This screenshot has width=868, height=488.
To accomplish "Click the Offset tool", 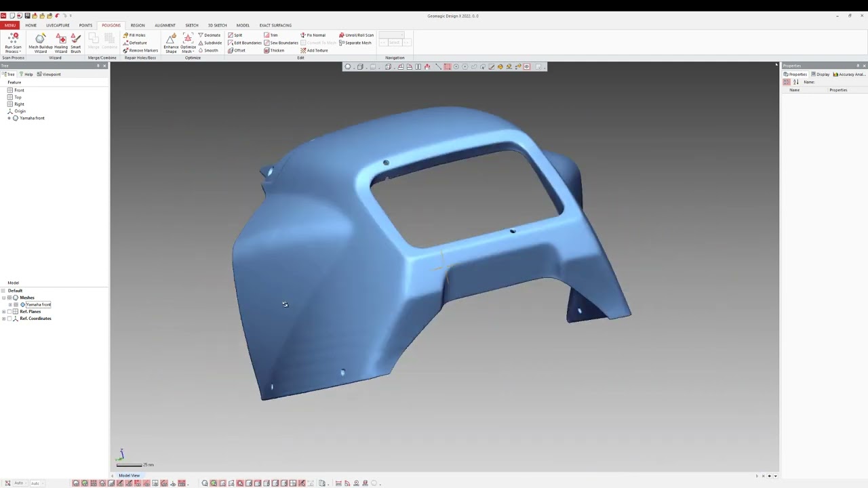I will click(x=237, y=50).
